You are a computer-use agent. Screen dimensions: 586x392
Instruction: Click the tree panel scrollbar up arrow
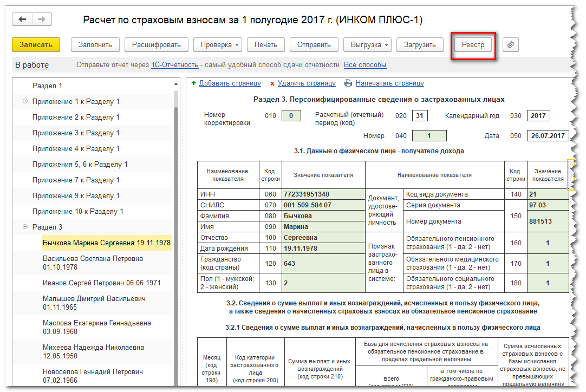tap(176, 84)
